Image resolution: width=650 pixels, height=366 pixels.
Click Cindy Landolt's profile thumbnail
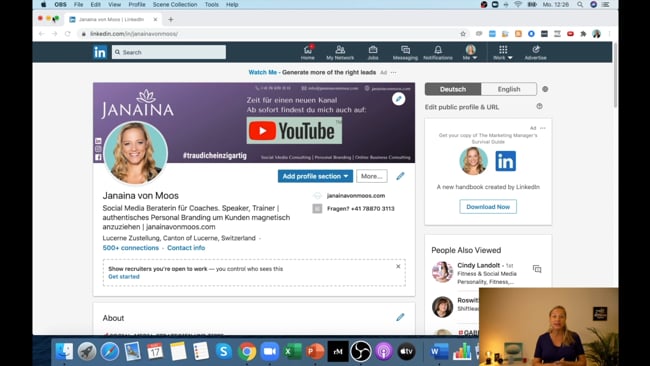click(x=442, y=271)
